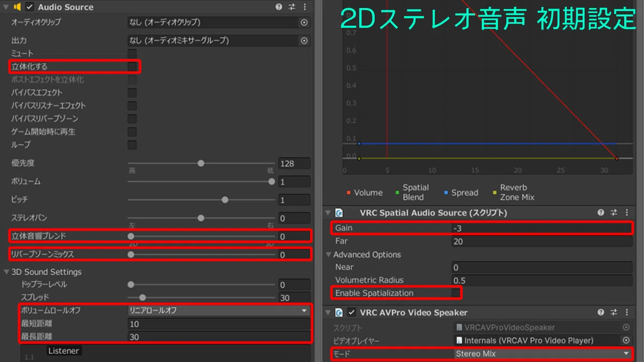Open Audio Source component help icon
Viewport: 644px width, 362px height.
[279, 7]
